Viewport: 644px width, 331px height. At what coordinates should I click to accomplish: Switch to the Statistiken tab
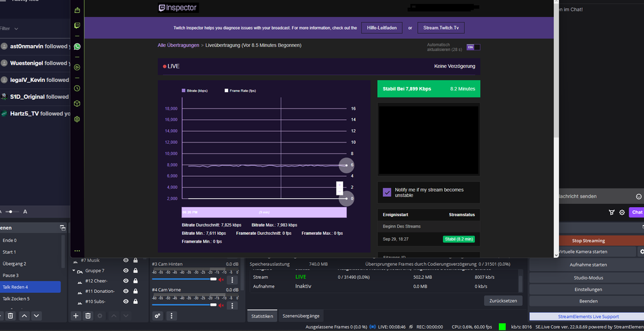(262, 316)
